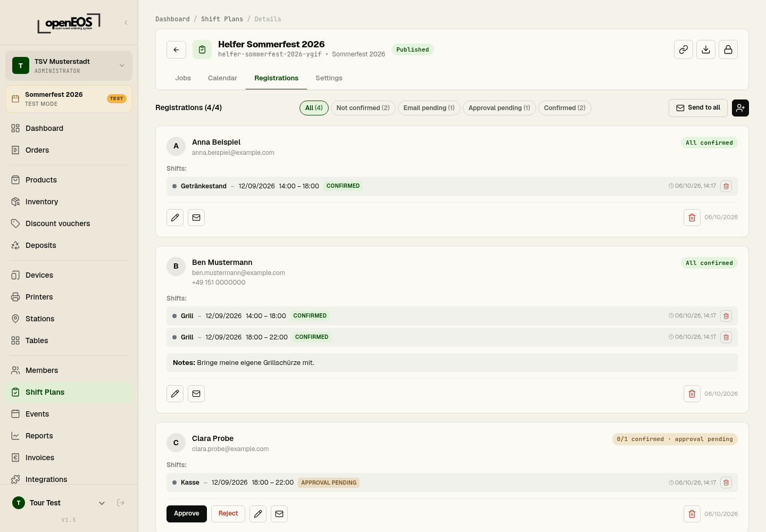Screen dimensions: 766x532
Task: Click the lock icon button
Action: [728, 49]
